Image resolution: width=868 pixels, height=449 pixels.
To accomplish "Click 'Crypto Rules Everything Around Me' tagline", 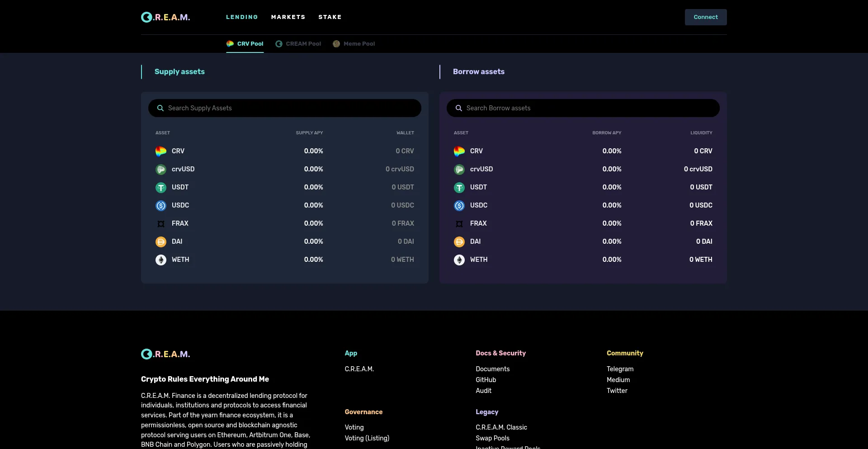I will pos(205,379).
